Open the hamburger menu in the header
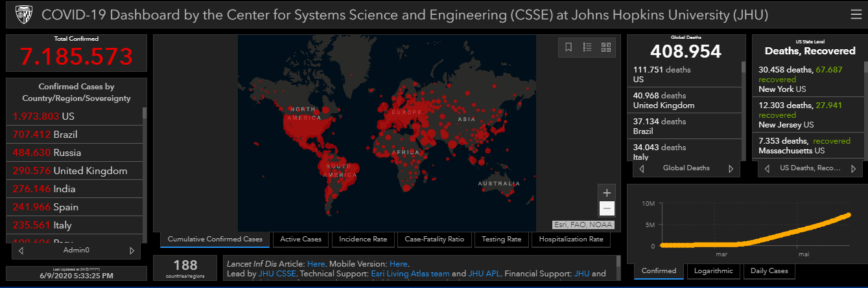 point(856,14)
